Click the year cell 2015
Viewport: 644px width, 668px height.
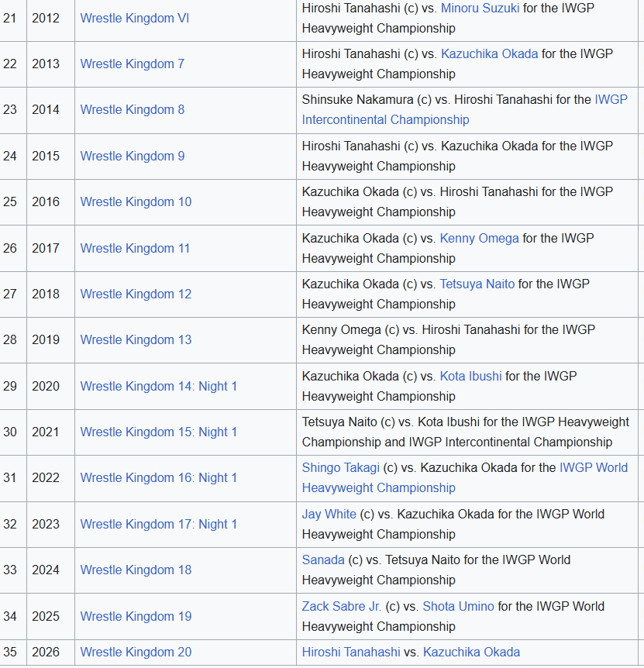50,157
